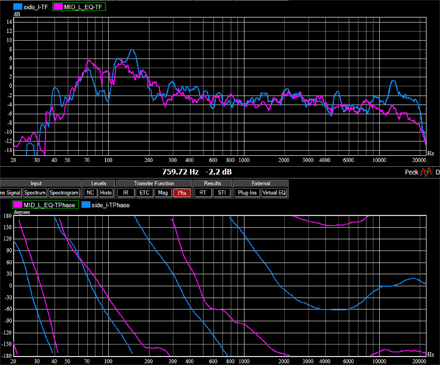This screenshot has width=440, height=365.
Task: Open the Spectrum view
Action: point(35,193)
